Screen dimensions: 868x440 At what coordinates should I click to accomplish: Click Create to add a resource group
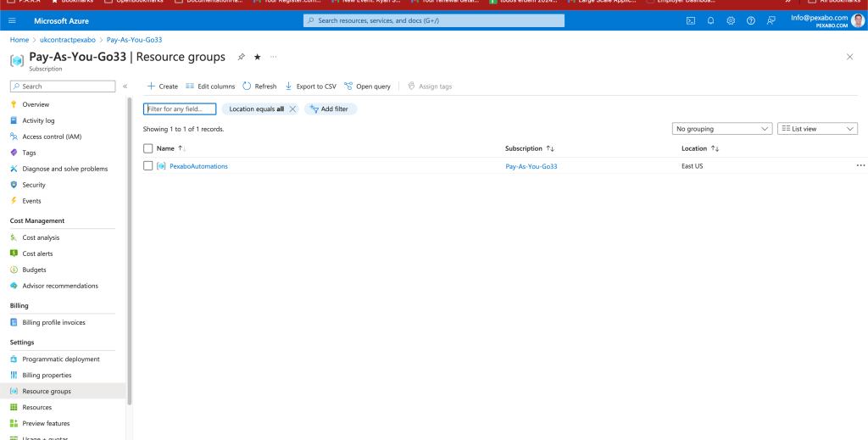click(x=162, y=86)
